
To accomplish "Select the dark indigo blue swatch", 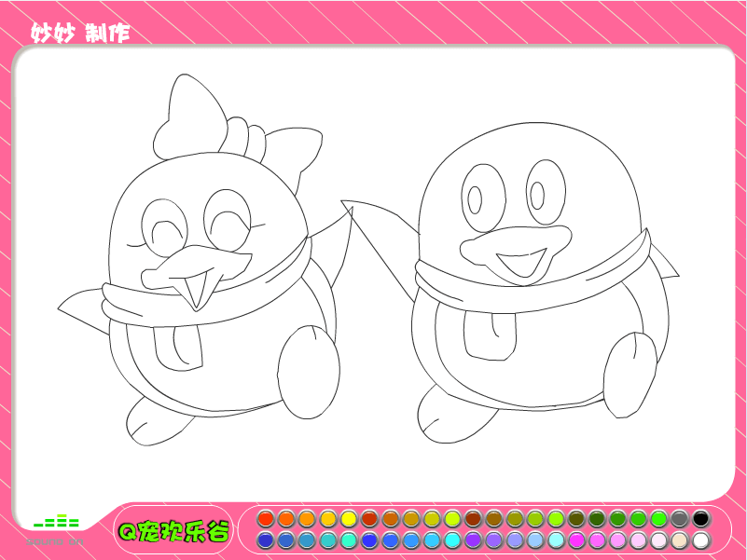I will [266, 540].
